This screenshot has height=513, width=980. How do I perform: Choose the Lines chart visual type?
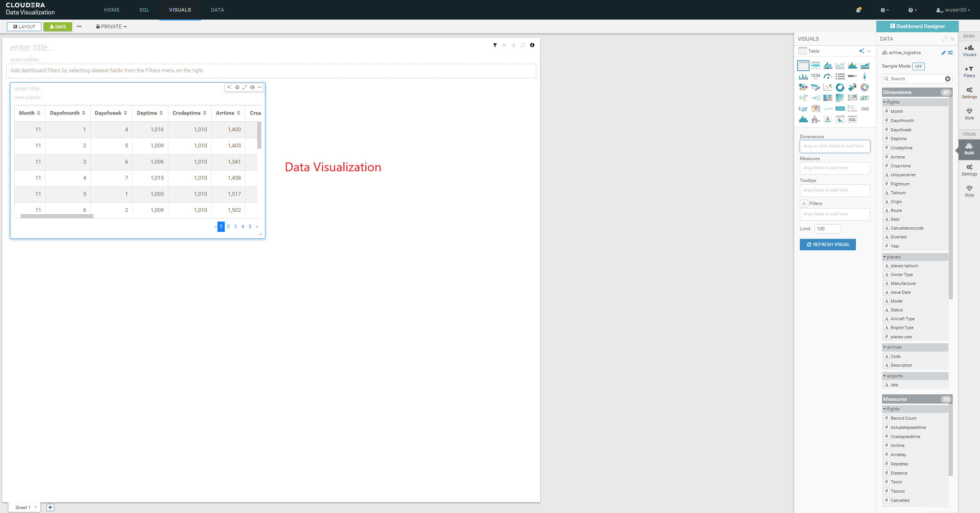point(840,66)
